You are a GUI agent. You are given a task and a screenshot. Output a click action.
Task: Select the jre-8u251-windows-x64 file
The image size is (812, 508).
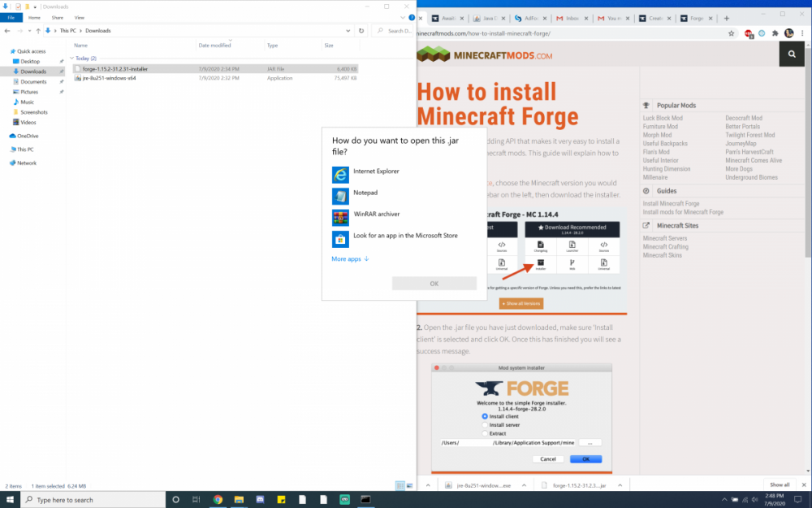pyautogui.click(x=110, y=78)
